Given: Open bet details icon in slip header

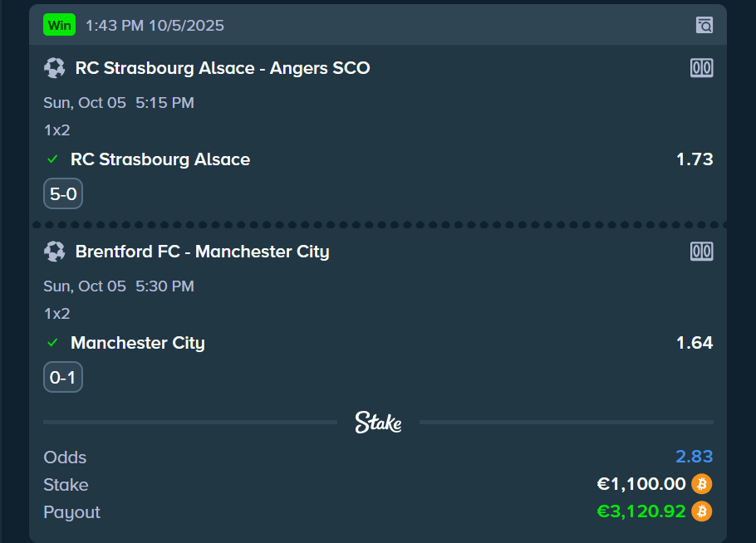Looking at the screenshot, I should (704, 25).
